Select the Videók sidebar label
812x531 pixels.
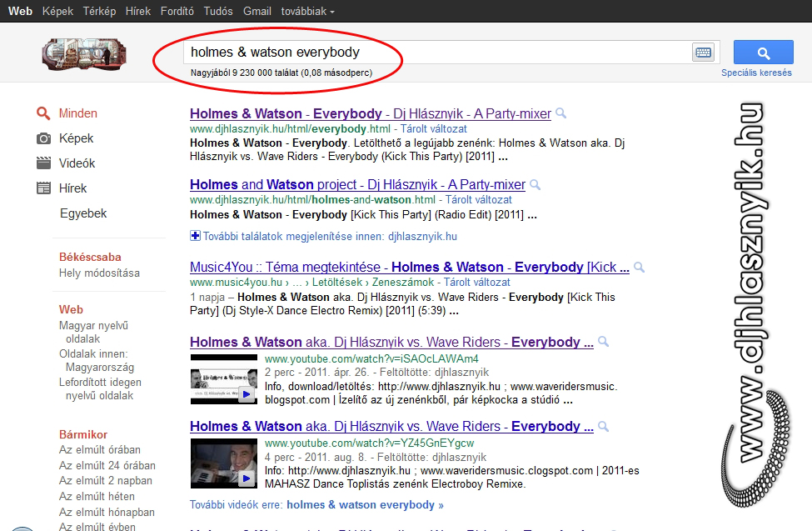tap(77, 163)
